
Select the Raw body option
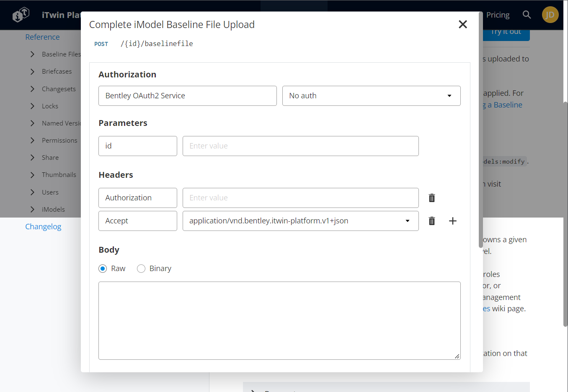[x=103, y=268]
